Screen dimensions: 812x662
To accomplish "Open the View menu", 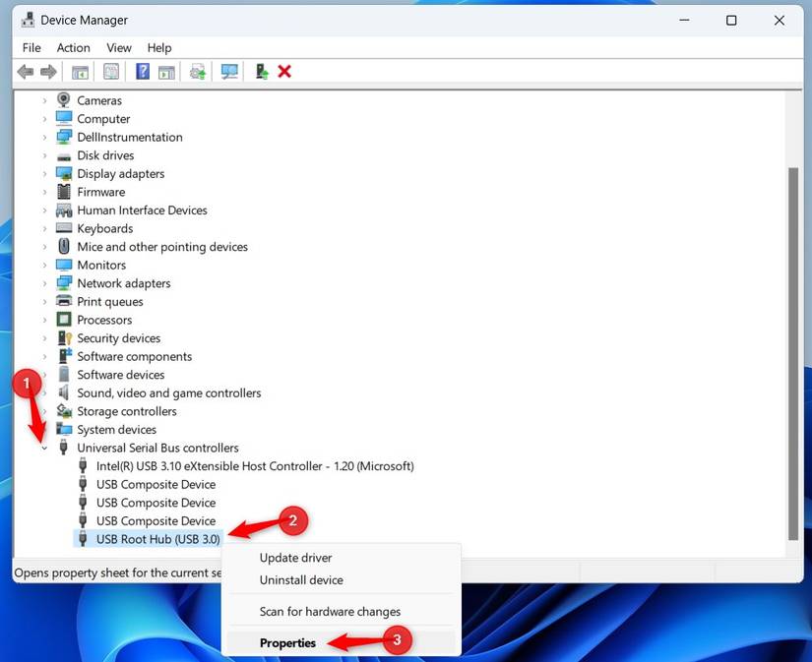I will [x=118, y=47].
